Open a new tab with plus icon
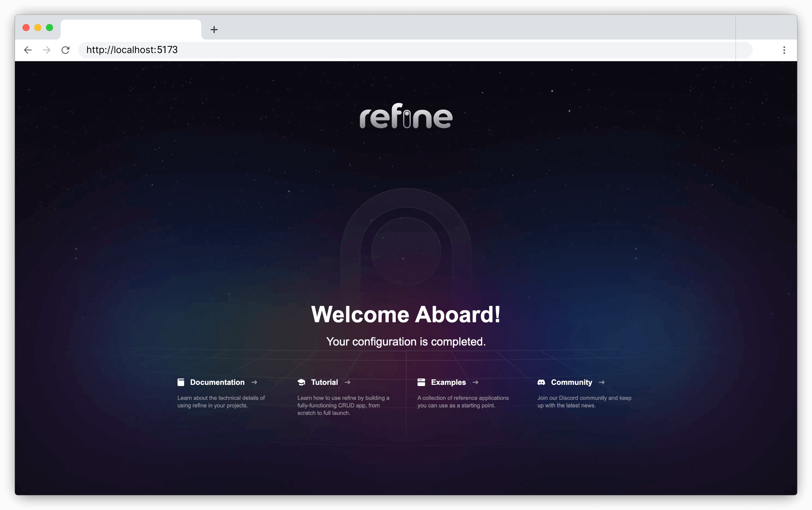812x510 pixels. pyautogui.click(x=214, y=30)
